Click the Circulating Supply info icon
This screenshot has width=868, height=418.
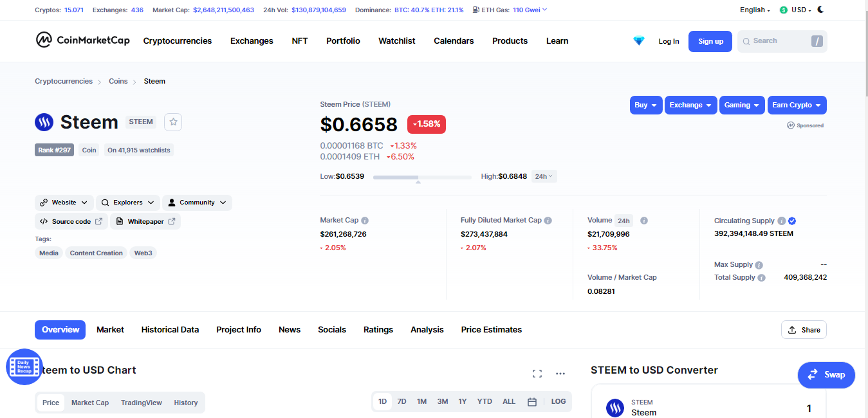coord(781,221)
